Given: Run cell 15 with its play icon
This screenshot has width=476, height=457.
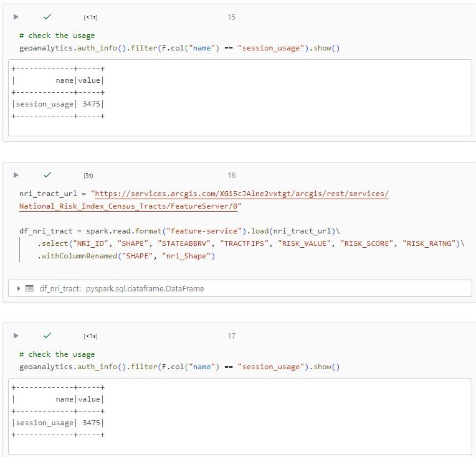Looking at the screenshot, I should click(x=16, y=17).
